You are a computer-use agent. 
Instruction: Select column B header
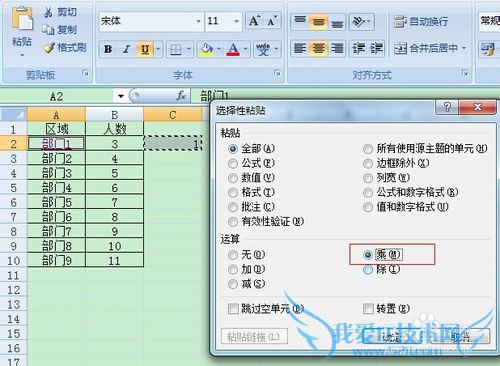115,115
